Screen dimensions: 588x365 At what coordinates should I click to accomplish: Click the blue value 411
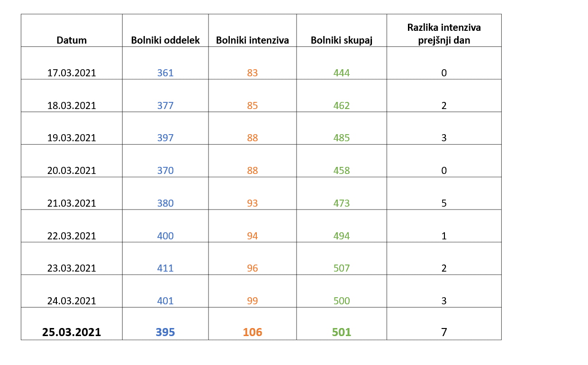pyautogui.click(x=165, y=268)
